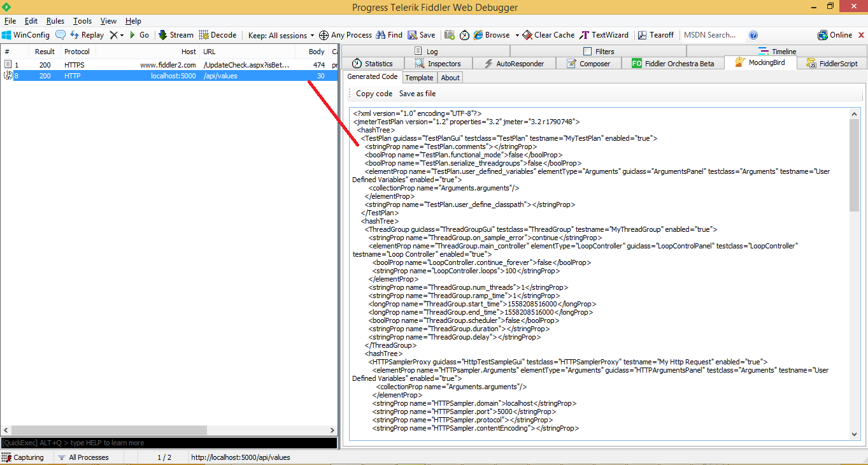Open the About subtab
868x465 pixels.
450,78
